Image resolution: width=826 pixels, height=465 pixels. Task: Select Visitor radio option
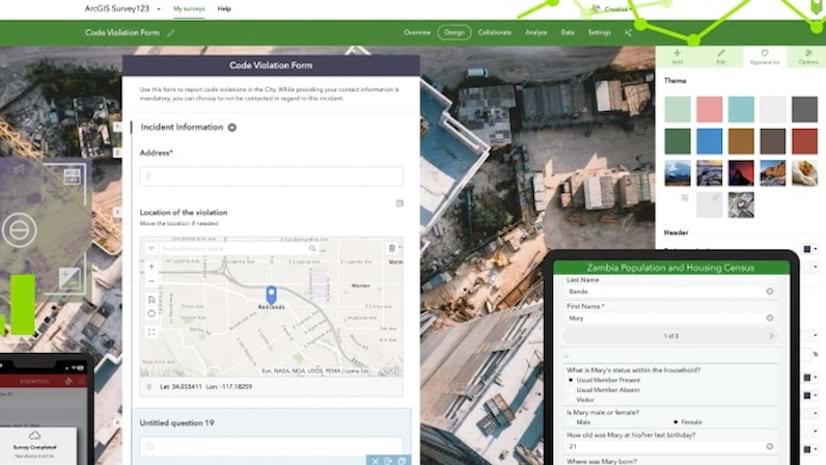[x=571, y=400]
